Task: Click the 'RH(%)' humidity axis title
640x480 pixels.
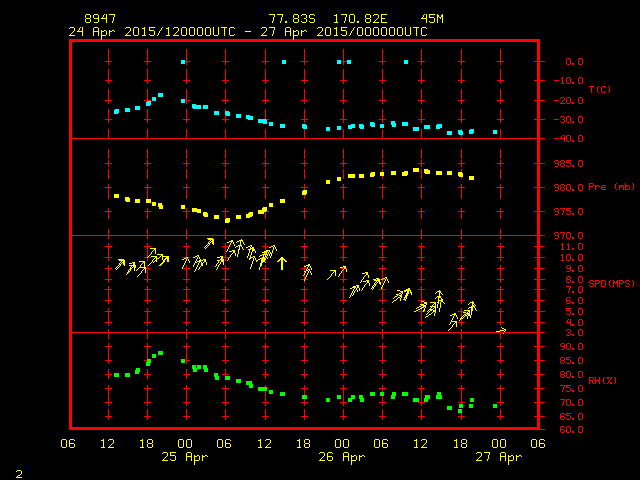Action: pyautogui.click(x=602, y=380)
